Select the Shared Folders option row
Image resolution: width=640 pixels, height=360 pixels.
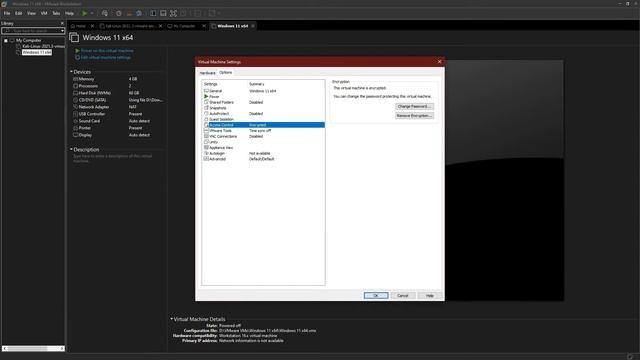264,102
